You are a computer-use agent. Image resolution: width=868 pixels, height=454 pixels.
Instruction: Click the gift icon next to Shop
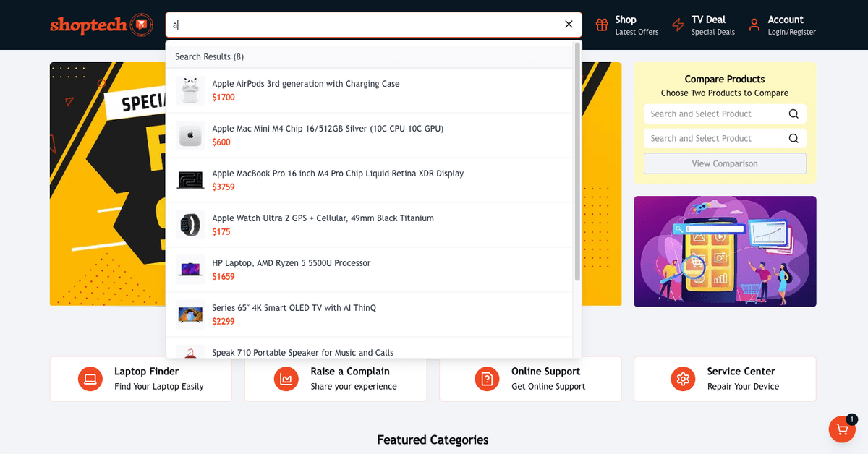click(602, 25)
